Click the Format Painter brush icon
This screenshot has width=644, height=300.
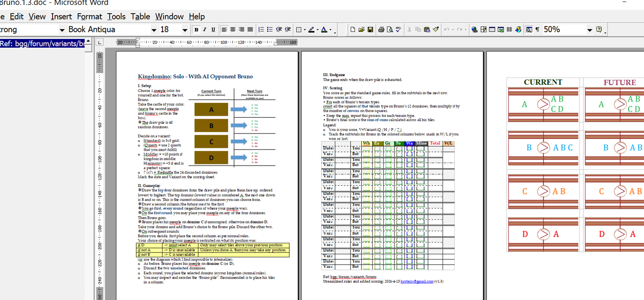point(436,29)
